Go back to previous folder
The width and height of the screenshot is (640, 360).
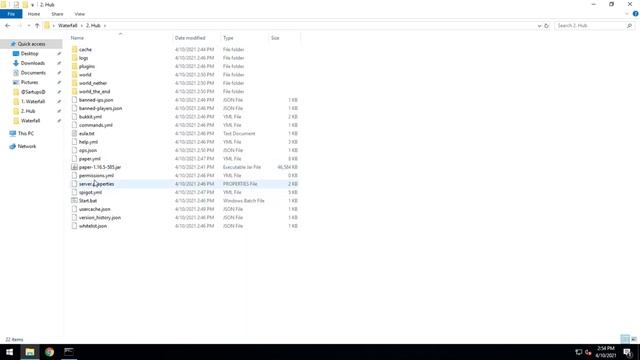(x=8, y=25)
